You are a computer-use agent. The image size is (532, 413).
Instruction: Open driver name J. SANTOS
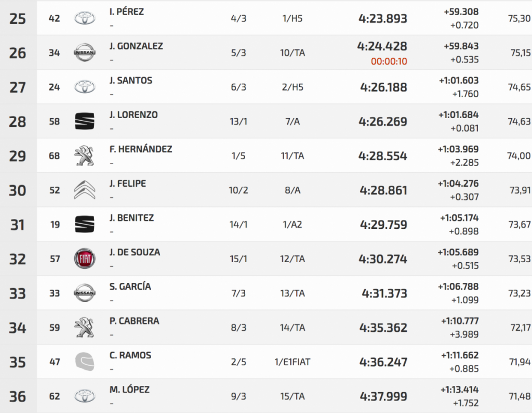pos(131,81)
